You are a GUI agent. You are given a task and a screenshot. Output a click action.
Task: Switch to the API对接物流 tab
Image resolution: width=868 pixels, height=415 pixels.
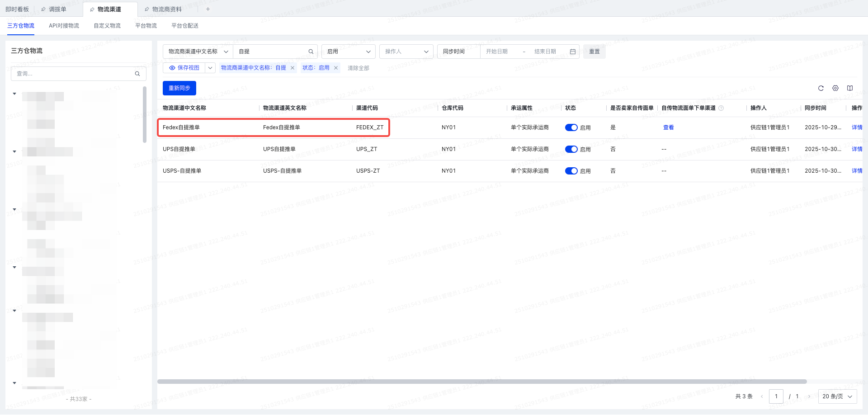pos(64,26)
